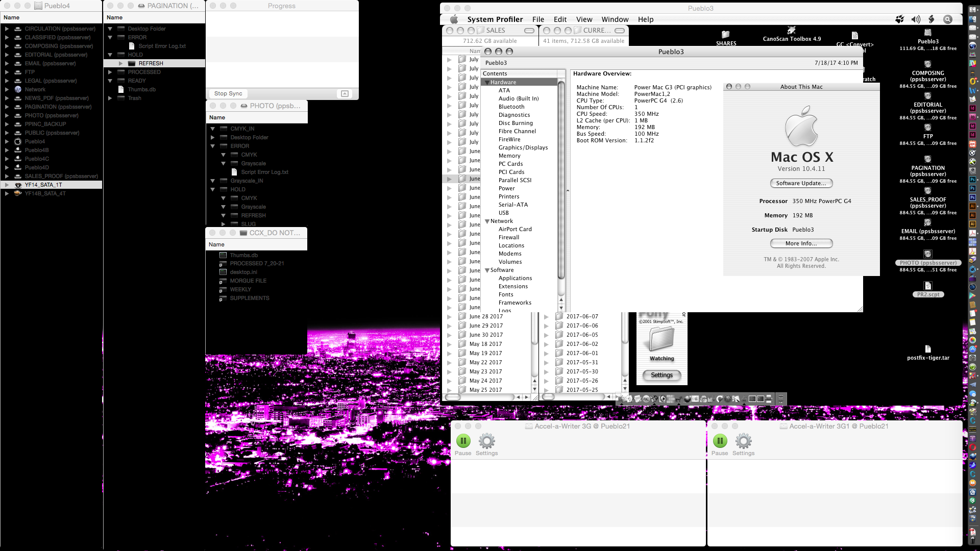Select the postfix-tiger.tar file icon
The height and width of the screenshot is (551, 980).
click(x=928, y=349)
